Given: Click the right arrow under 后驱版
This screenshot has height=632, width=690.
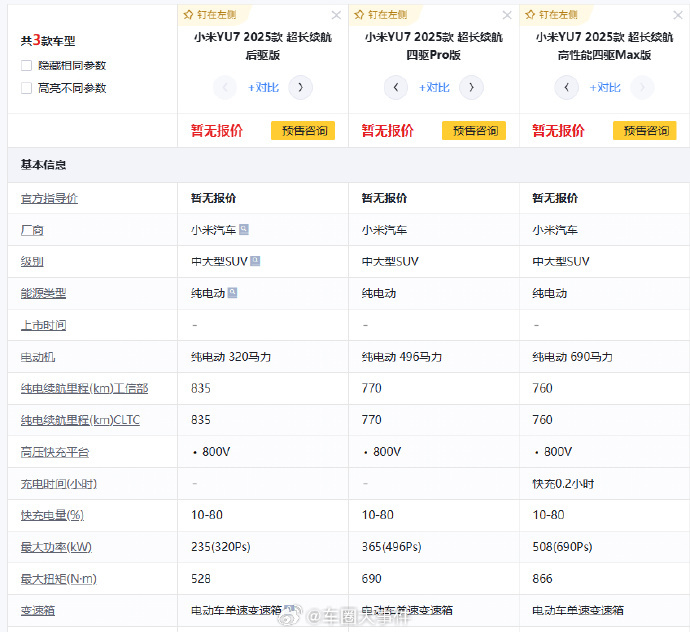Looking at the screenshot, I should pos(301,88).
